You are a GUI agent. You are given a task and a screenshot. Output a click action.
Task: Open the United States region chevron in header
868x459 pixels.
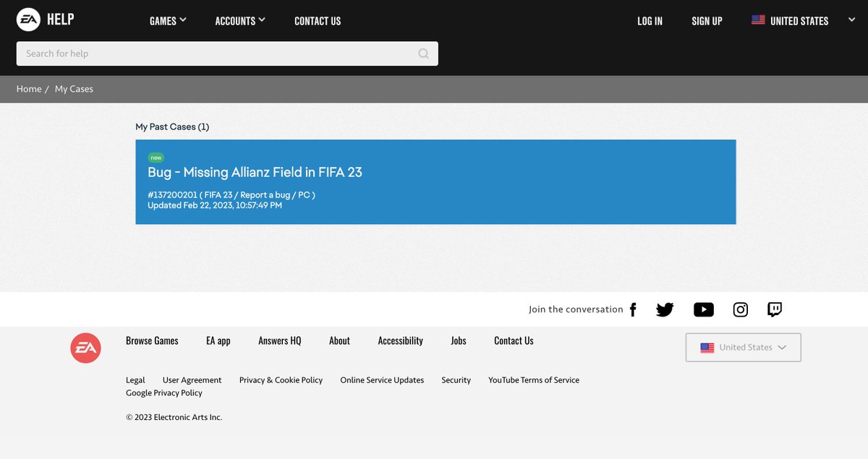[x=851, y=20]
